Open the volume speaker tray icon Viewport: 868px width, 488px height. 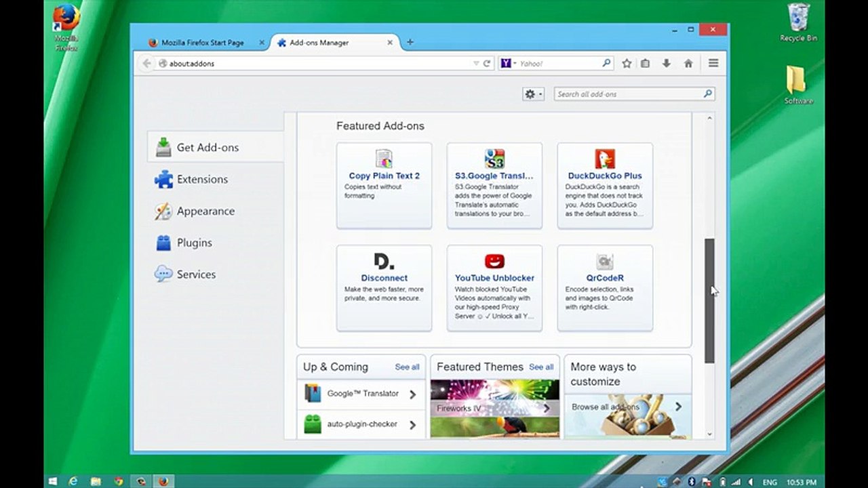(x=750, y=482)
